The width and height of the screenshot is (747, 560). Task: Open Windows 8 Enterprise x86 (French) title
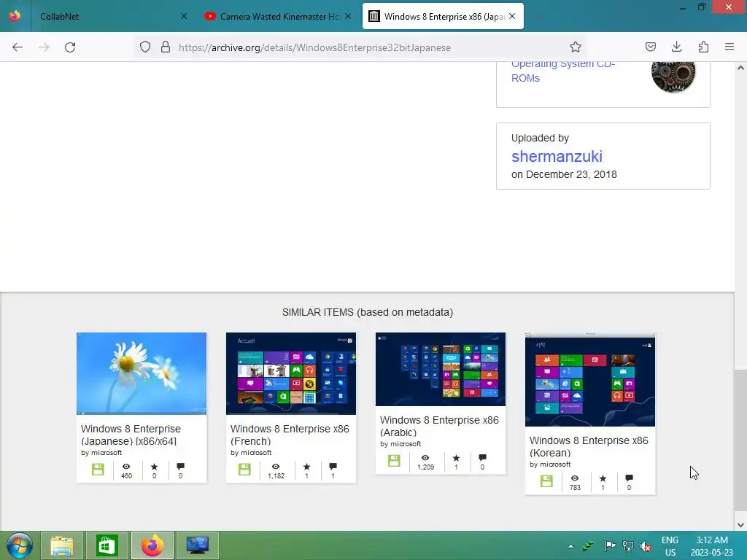(290, 435)
